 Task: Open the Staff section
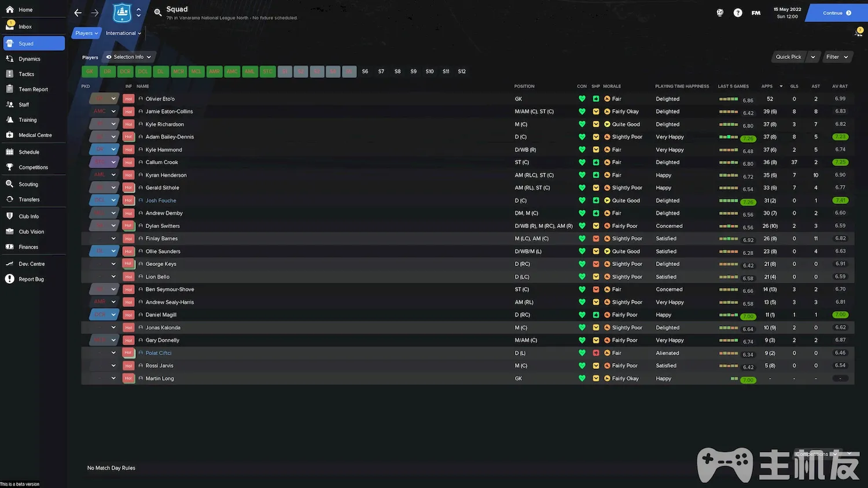[24, 105]
